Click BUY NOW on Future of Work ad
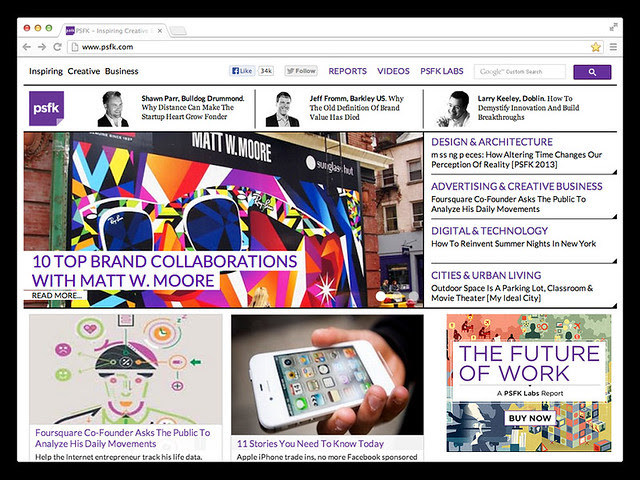Image resolution: width=640 pixels, height=480 pixels. pyautogui.click(x=530, y=418)
